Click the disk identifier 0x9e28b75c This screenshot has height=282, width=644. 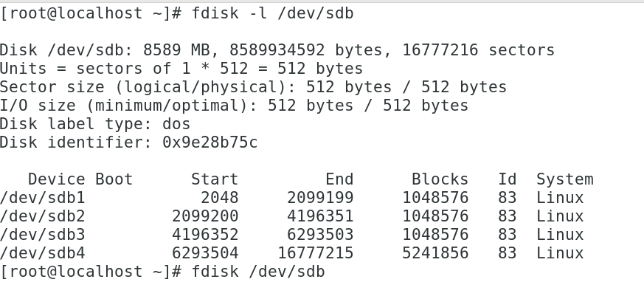210,142
